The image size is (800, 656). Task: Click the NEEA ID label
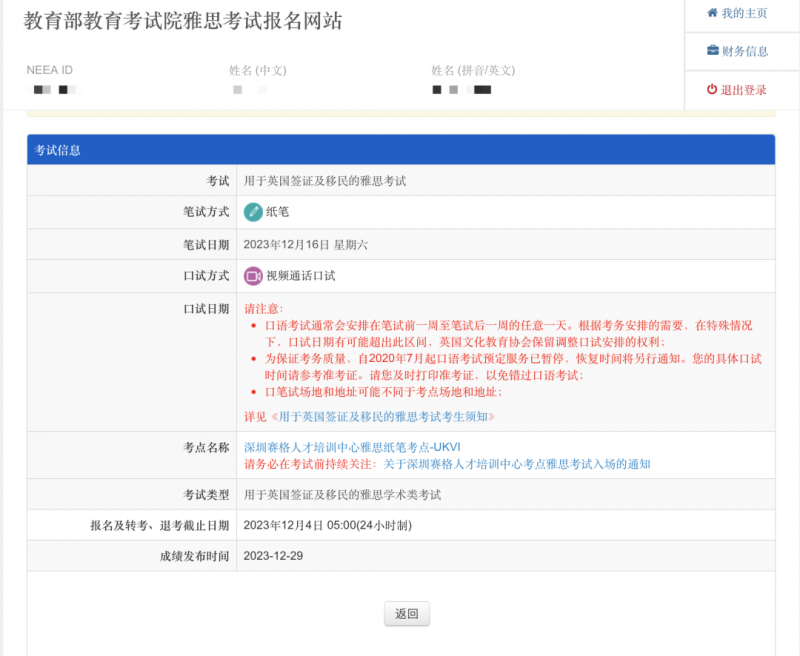49,70
